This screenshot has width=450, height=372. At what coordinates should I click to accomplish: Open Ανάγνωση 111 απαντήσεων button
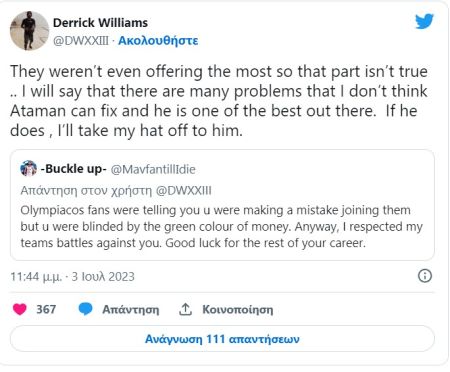coord(222,339)
